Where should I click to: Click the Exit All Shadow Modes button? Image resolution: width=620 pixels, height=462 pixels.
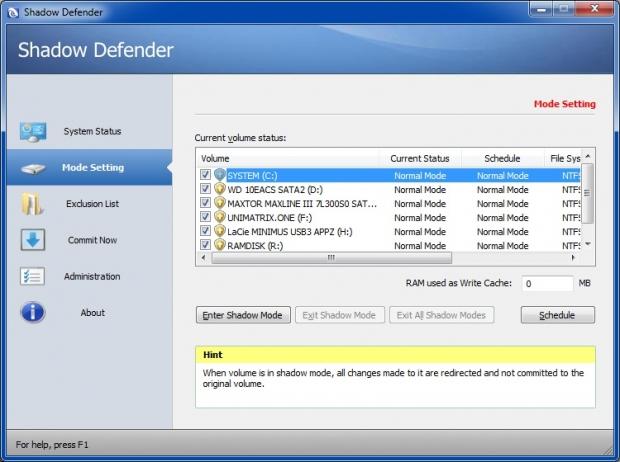(x=441, y=315)
